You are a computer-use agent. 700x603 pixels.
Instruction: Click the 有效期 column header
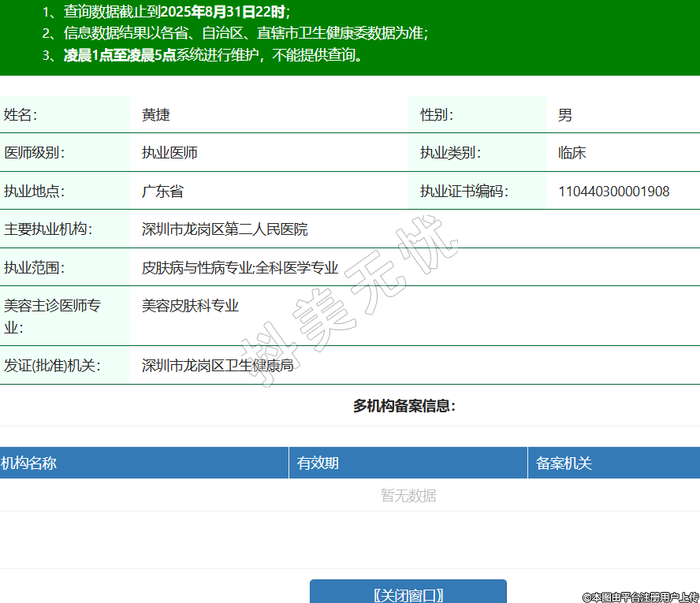point(318,463)
